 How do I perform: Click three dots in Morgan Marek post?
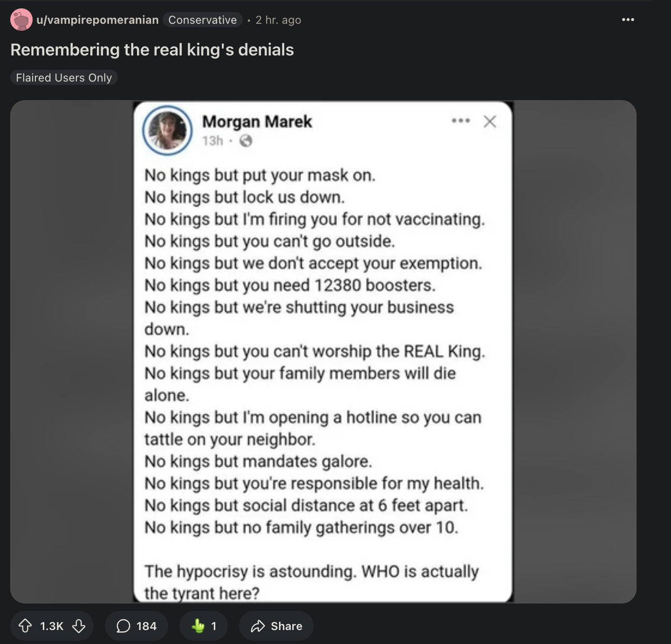pos(460,121)
